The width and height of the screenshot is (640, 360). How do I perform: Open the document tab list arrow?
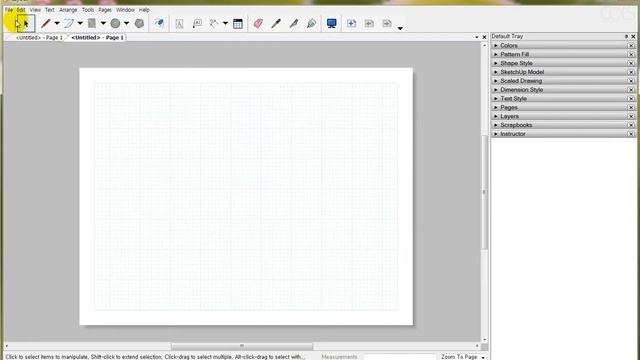point(476,37)
